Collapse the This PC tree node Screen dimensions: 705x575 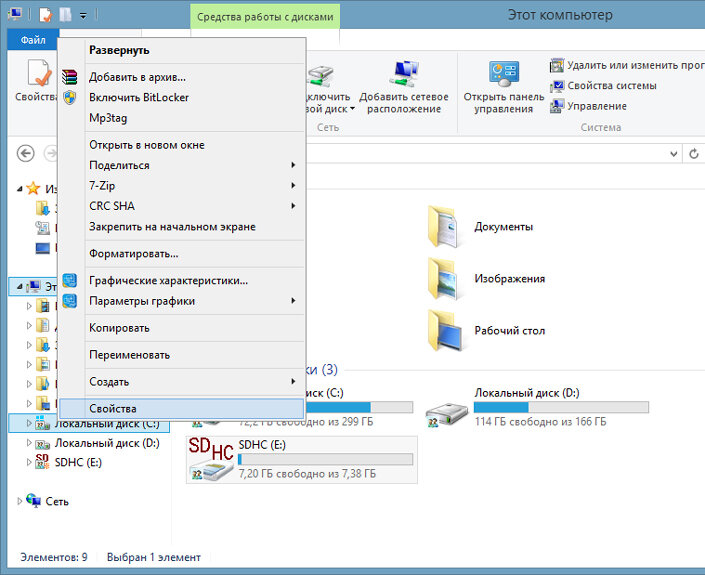click(x=19, y=286)
